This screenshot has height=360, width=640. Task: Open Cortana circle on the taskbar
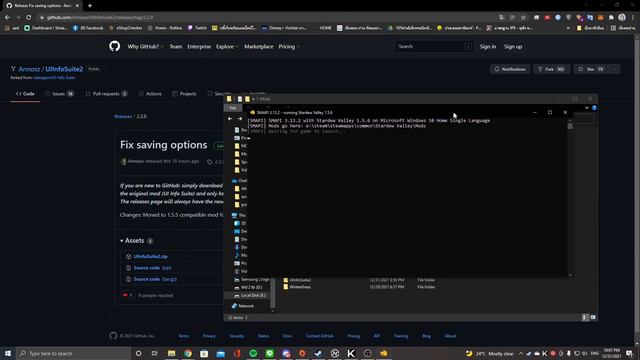coord(138,353)
